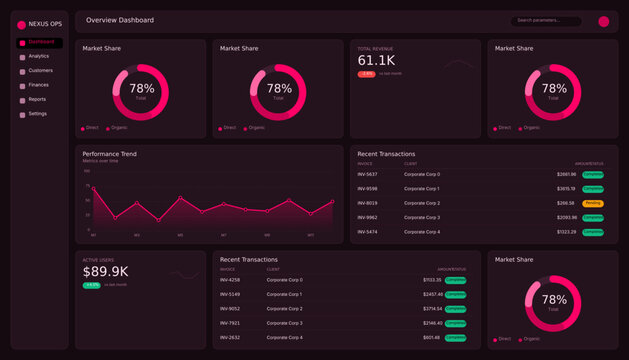
Task: Click the Reports sidebar icon
Action: pyautogui.click(x=22, y=100)
